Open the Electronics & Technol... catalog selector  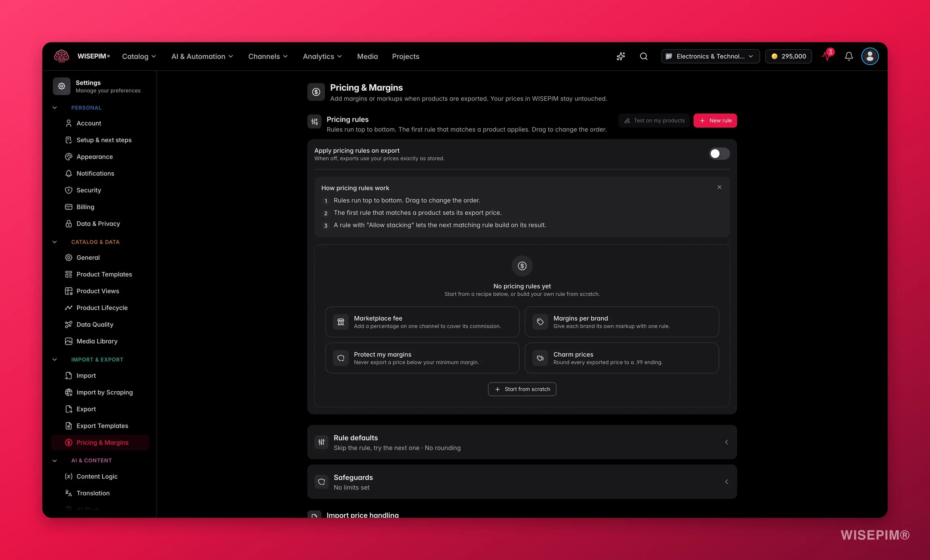click(710, 56)
